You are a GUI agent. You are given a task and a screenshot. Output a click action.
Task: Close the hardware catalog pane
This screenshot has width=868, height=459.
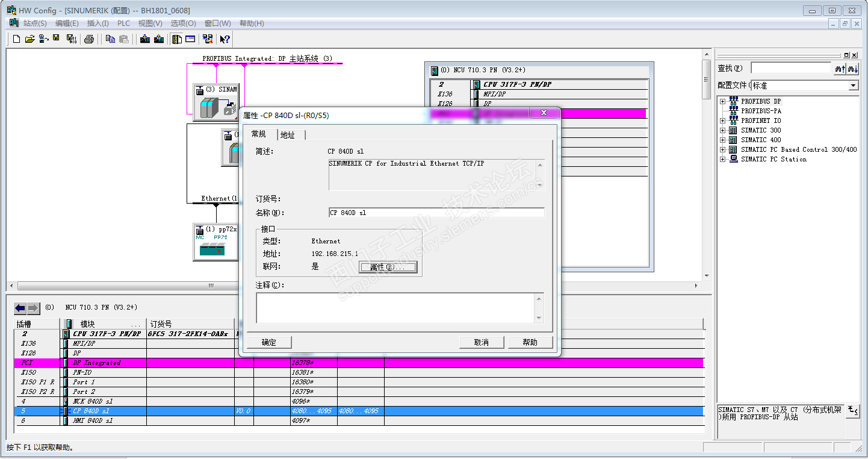click(x=854, y=55)
